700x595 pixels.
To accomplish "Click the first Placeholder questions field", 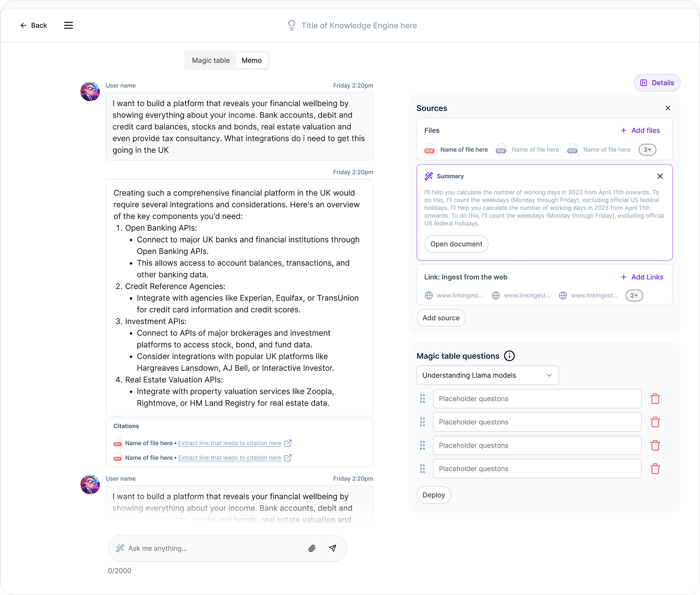I will 537,399.
